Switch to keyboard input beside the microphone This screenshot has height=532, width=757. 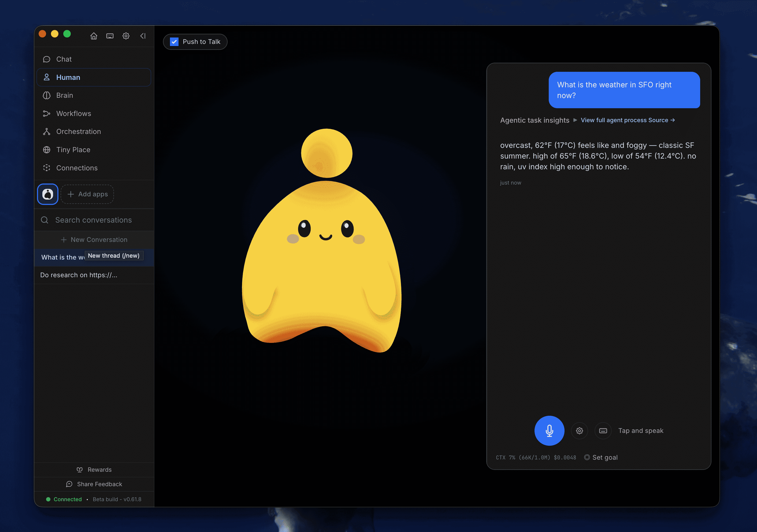[x=603, y=431]
